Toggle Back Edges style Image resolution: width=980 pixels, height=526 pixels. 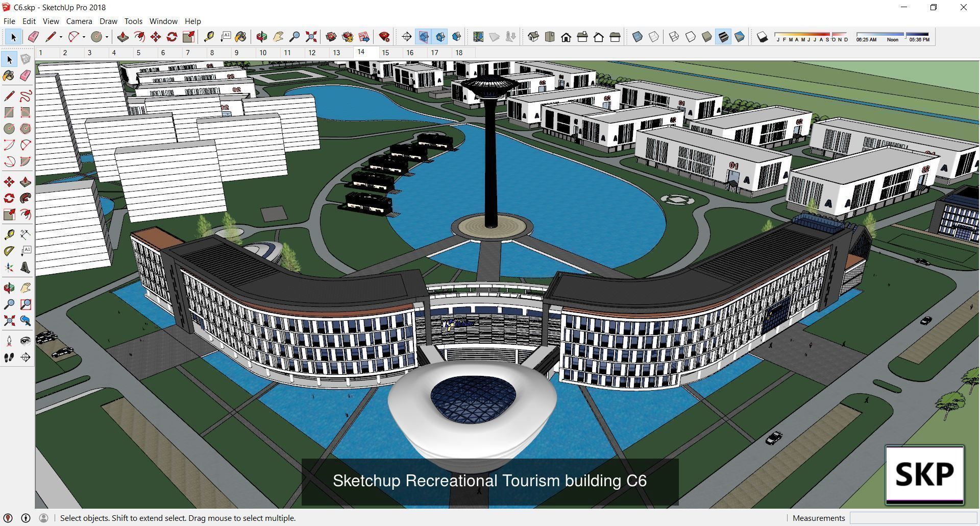654,37
